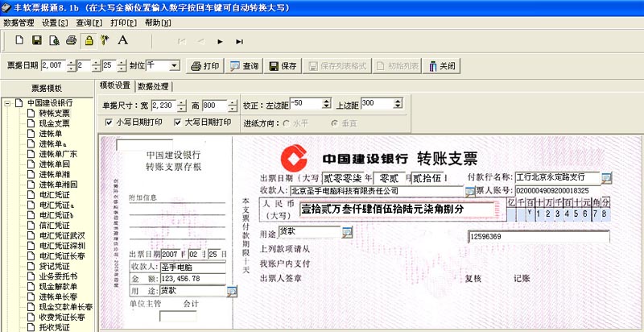
Task: Click 初始列表 button
Action: (x=397, y=66)
